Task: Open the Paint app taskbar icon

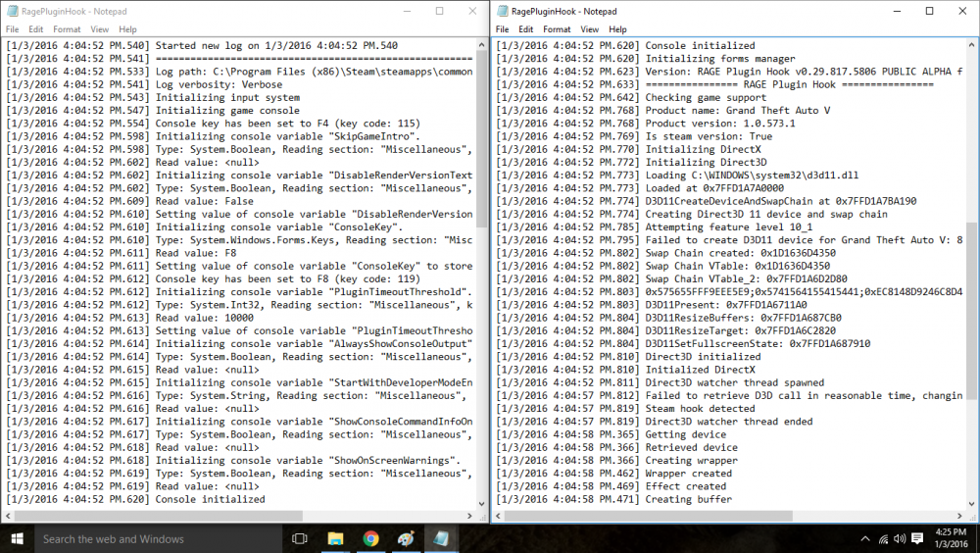Action: 406,538
